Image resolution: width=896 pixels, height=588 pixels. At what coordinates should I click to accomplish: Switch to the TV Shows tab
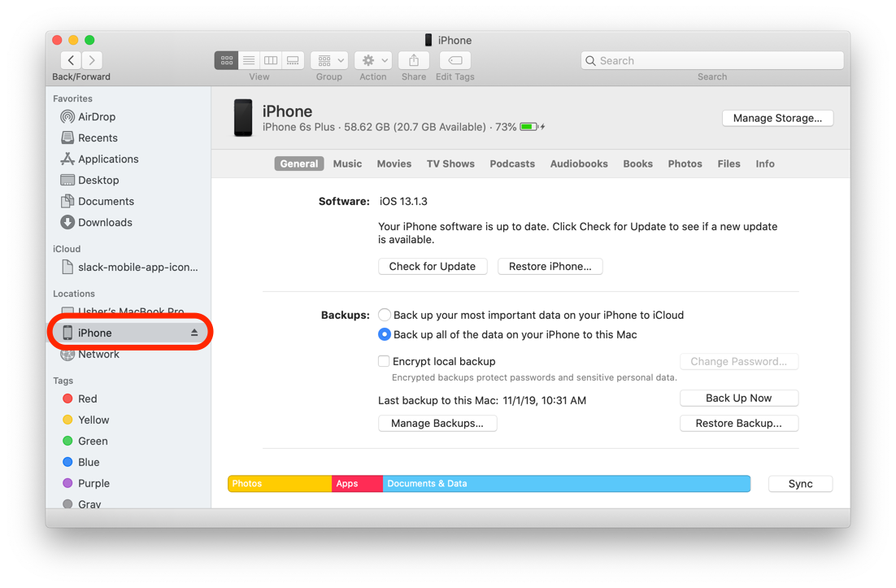(x=451, y=163)
